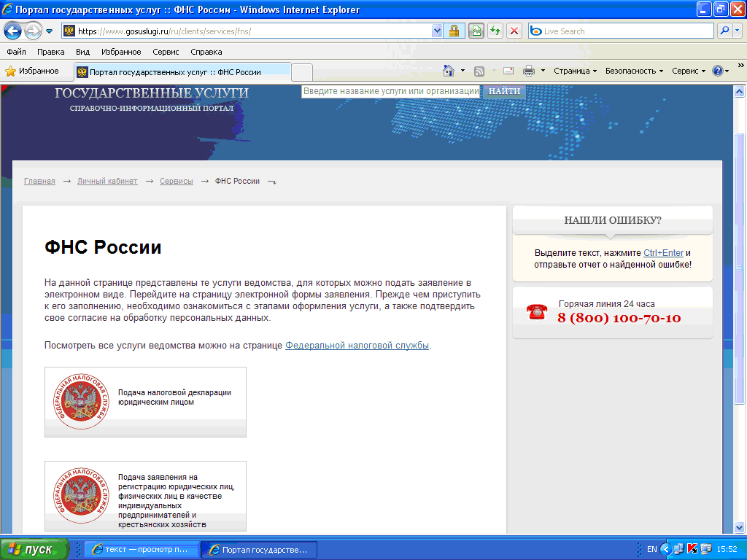747x560 pixels.
Task: Click the service search input field
Action: (x=390, y=91)
